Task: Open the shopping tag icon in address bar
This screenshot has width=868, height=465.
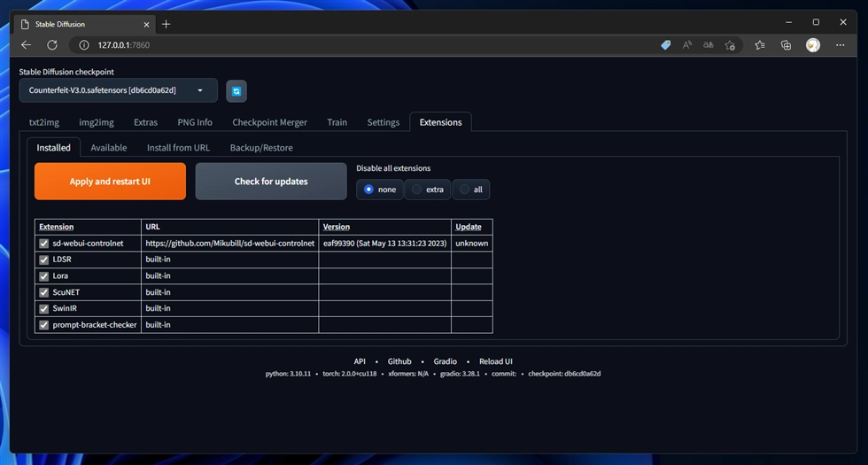Action: (666, 45)
